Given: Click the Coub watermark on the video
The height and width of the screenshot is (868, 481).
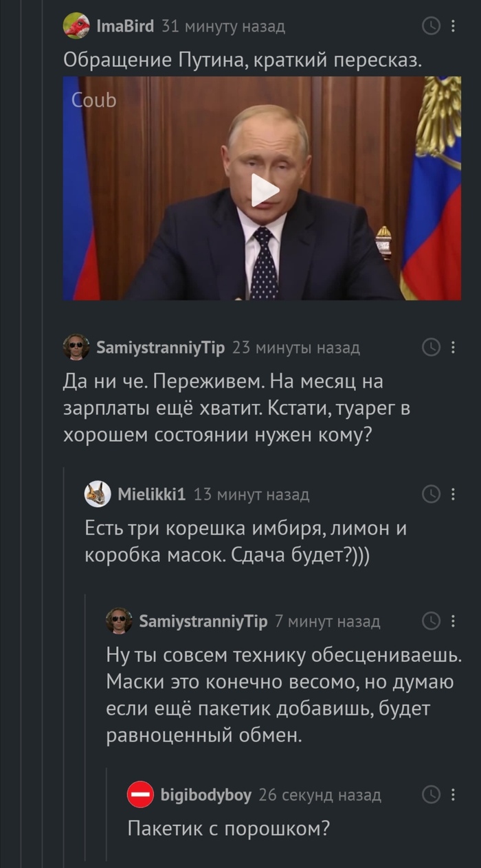Looking at the screenshot, I should (x=93, y=100).
